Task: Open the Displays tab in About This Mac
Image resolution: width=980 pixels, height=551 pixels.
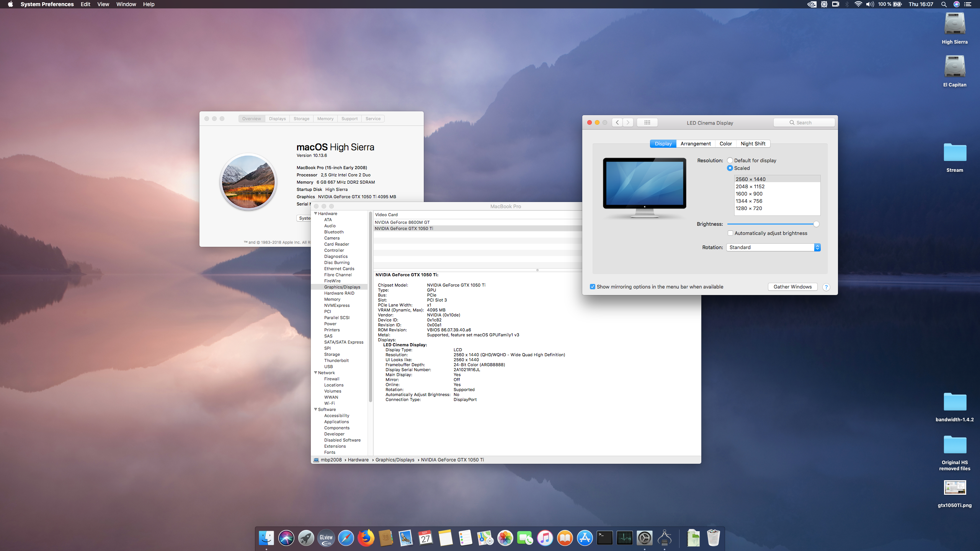Action: coord(277,119)
